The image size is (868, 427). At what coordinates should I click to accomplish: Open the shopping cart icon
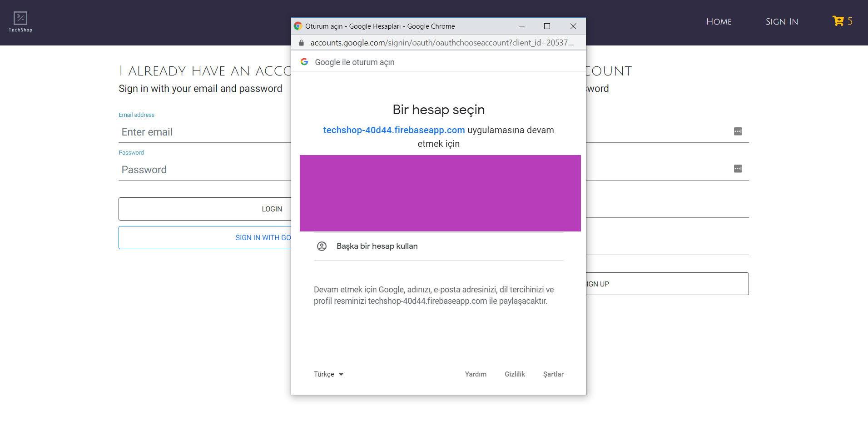click(x=838, y=21)
